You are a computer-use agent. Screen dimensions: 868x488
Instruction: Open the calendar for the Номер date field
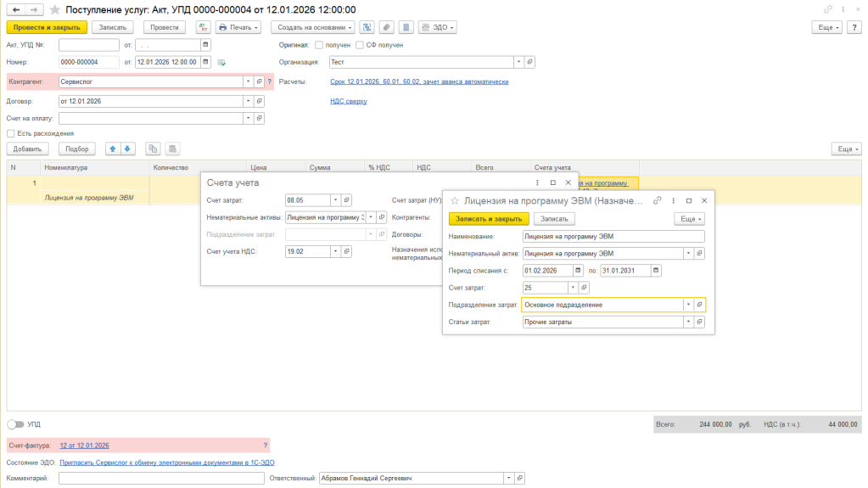pos(205,62)
